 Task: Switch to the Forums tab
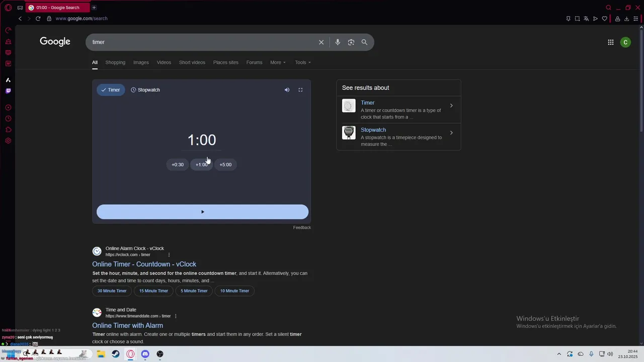point(254,62)
